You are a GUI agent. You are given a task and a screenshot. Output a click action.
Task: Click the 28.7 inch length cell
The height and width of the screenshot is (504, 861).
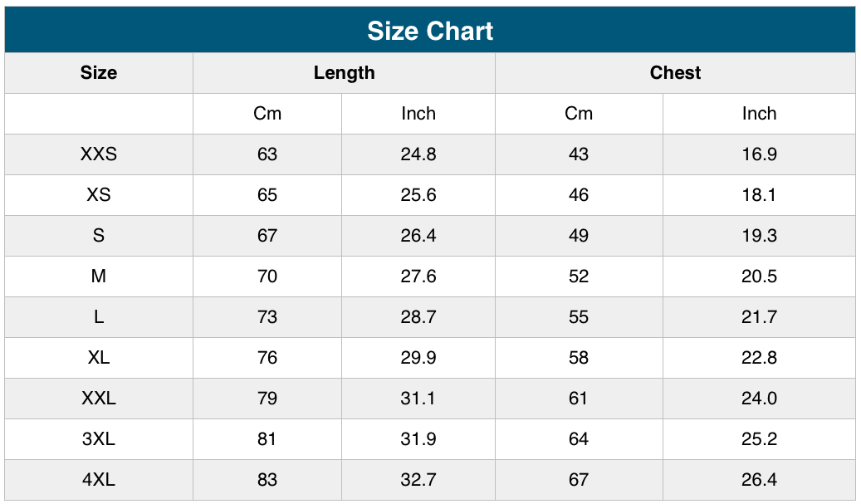(x=418, y=317)
